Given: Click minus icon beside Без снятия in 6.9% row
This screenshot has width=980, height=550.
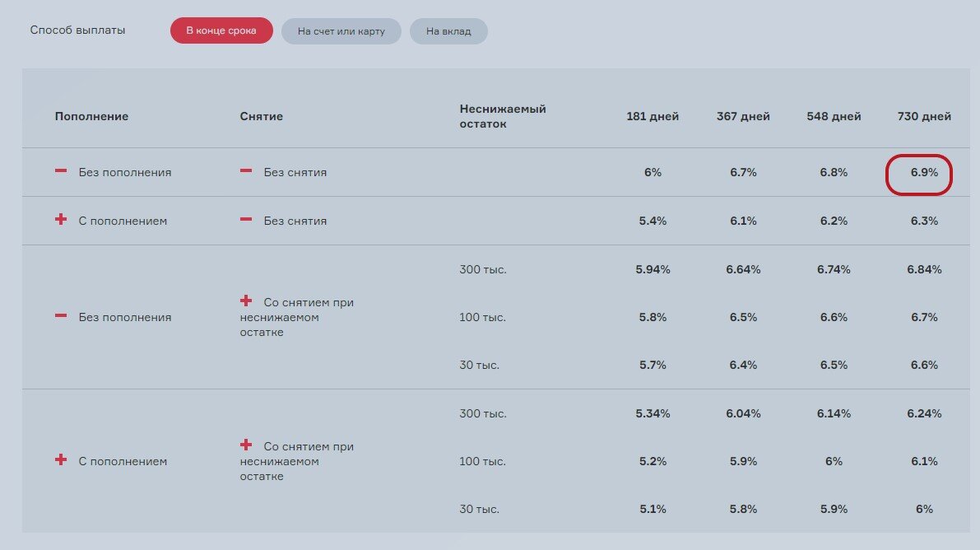Looking at the screenshot, I should coord(246,171).
